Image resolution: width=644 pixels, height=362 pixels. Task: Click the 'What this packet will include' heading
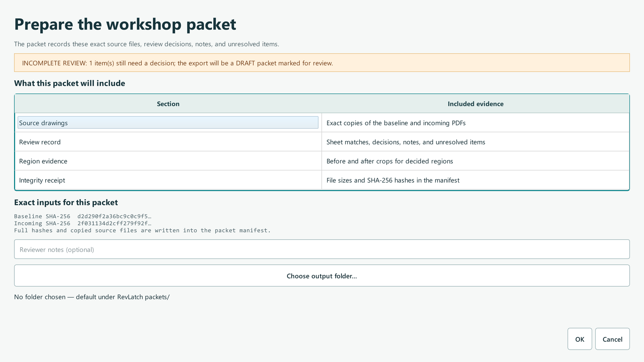pyautogui.click(x=69, y=83)
